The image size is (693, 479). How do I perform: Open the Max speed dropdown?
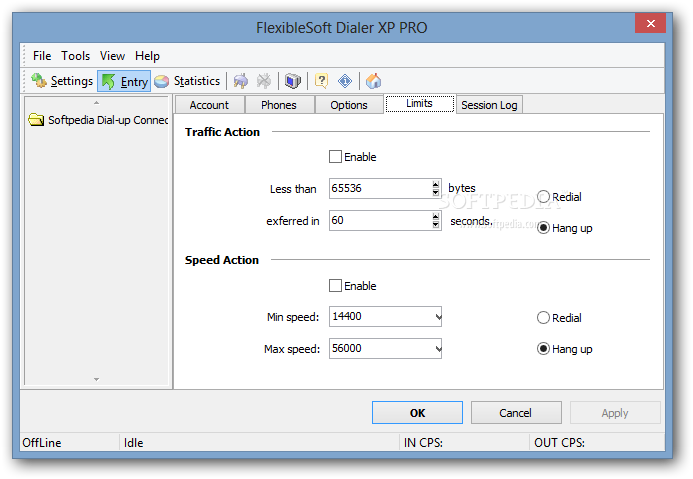click(x=438, y=349)
